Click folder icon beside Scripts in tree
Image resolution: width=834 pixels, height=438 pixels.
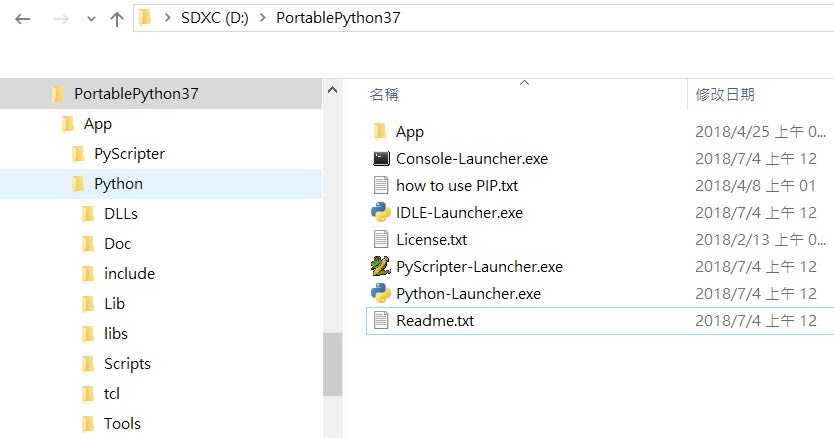88,364
